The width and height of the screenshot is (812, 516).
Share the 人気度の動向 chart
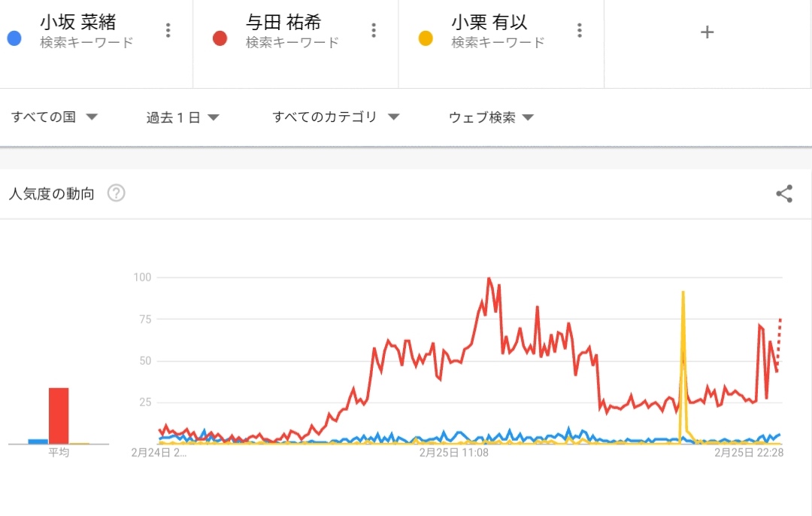pos(784,194)
